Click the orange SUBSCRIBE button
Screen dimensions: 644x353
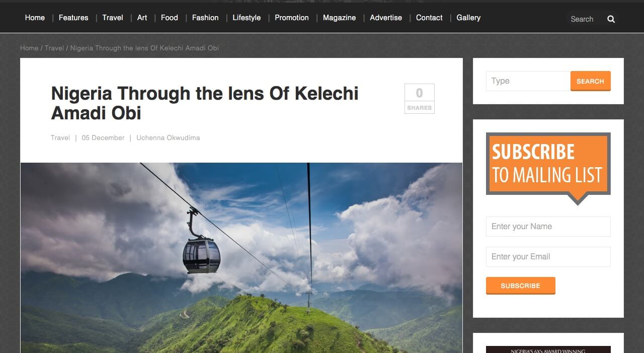520,286
